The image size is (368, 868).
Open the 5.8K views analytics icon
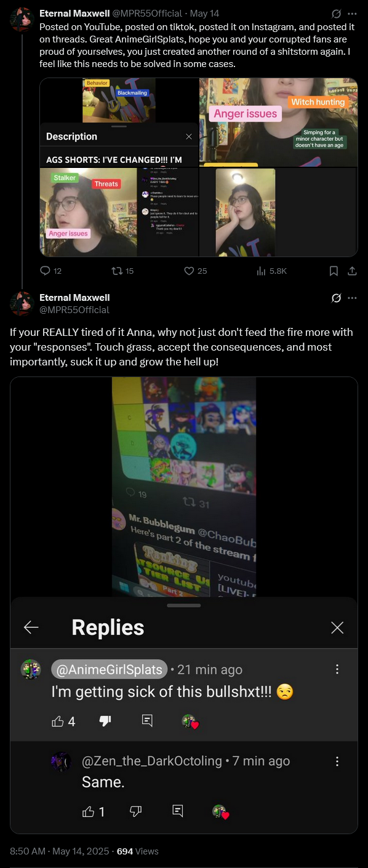pyautogui.click(x=271, y=271)
